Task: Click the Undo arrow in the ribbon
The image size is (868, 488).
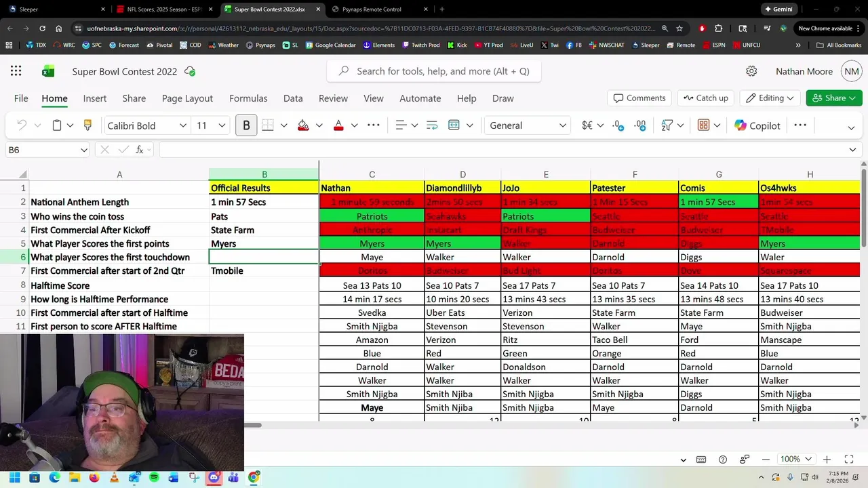Action: (x=22, y=125)
